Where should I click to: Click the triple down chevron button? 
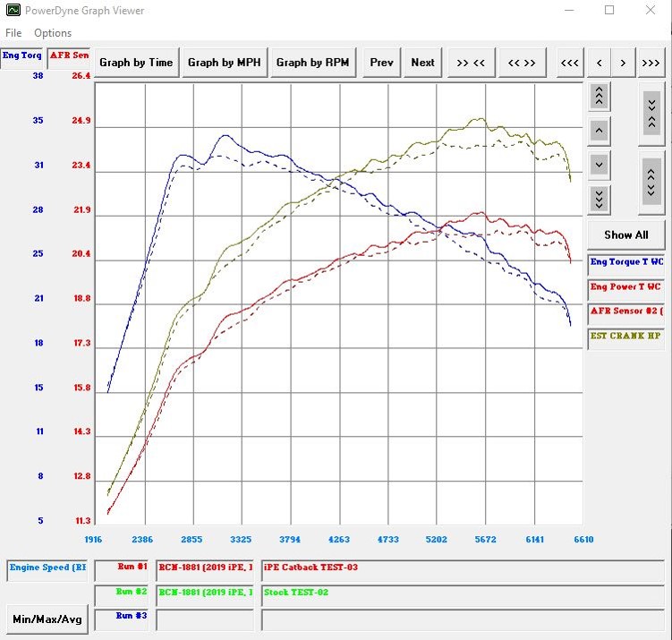pyautogui.click(x=600, y=198)
